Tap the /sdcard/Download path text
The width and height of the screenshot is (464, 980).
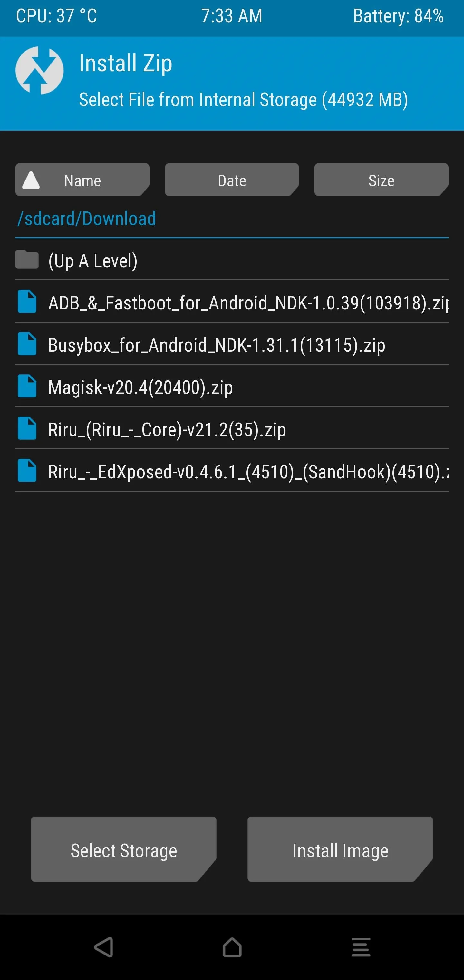point(87,219)
